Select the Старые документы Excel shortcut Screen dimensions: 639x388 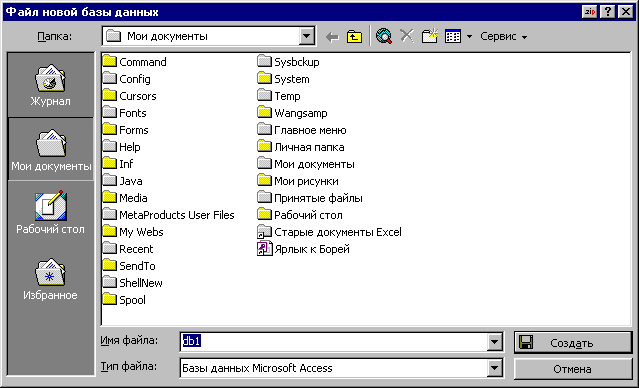pyautogui.click(x=330, y=232)
